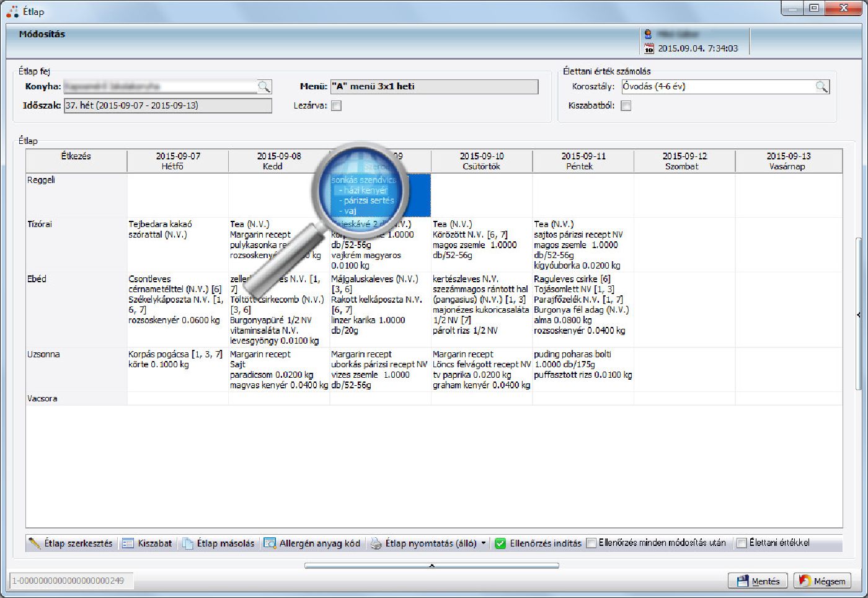Expand the bottom panel splitter arrow
Viewport: 868px width, 598px height.
pyautogui.click(x=432, y=565)
